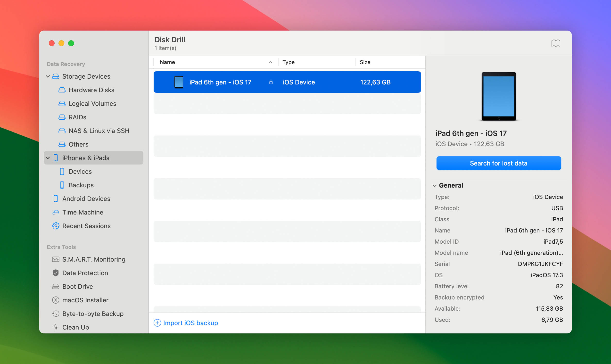
Task: Click the Battery level value 82
Action: point(559,286)
